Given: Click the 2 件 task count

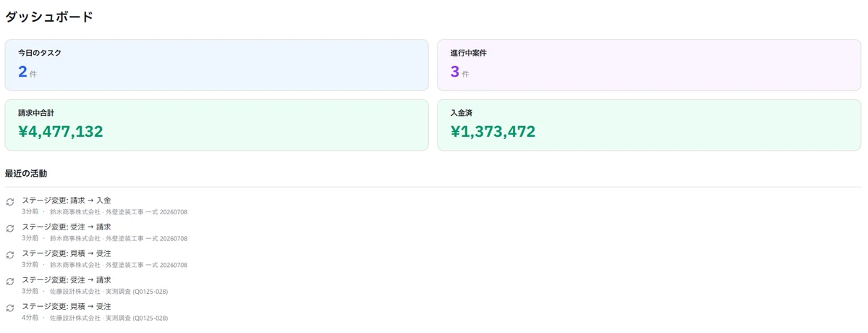Looking at the screenshot, I should coord(27,72).
